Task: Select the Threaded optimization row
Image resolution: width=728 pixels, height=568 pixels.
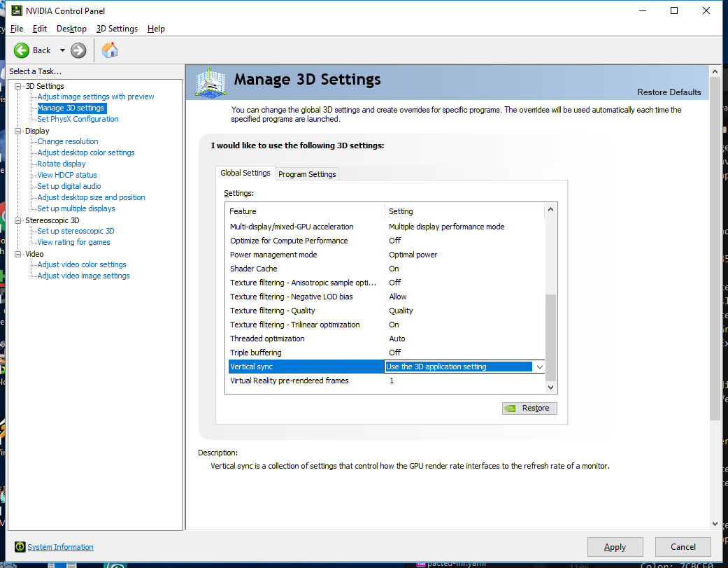Action: click(x=386, y=339)
